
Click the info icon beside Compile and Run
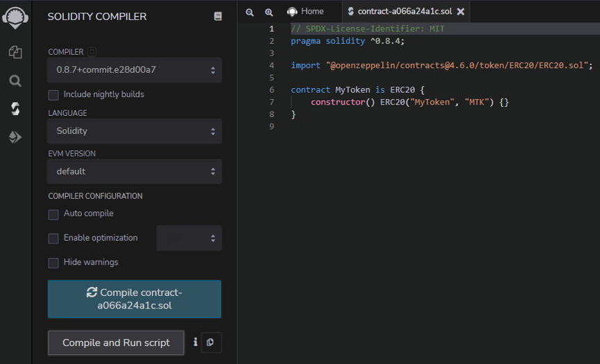point(196,342)
